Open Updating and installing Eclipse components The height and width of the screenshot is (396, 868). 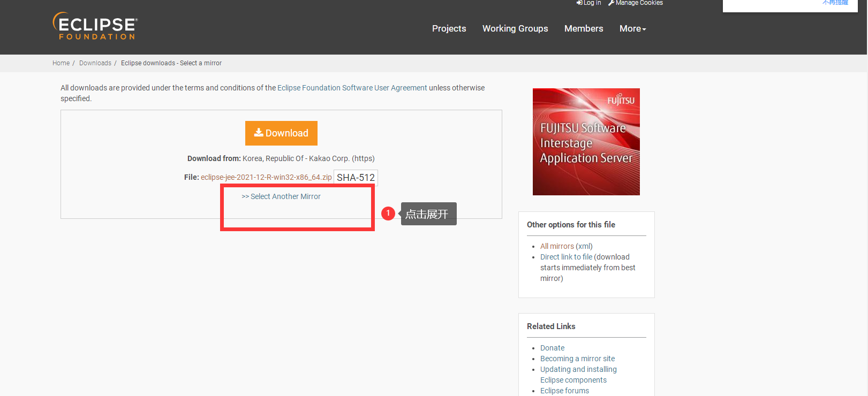[x=578, y=375]
